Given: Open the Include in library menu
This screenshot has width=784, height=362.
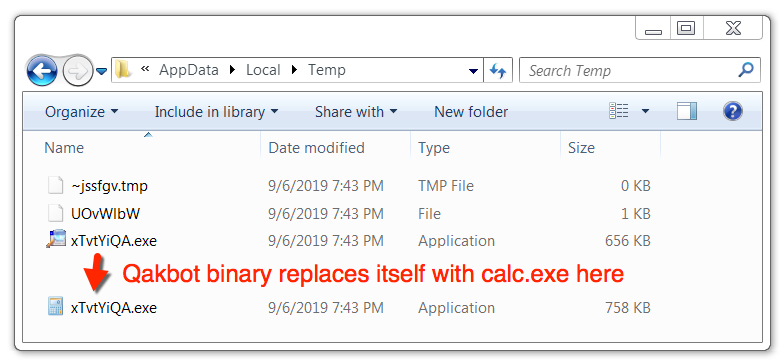Looking at the screenshot, I should (x=216, y=112).
